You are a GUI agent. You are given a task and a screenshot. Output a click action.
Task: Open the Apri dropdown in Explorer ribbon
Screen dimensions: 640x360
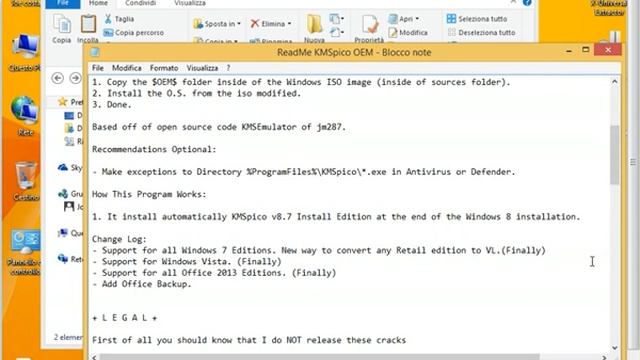coord(404,19)
